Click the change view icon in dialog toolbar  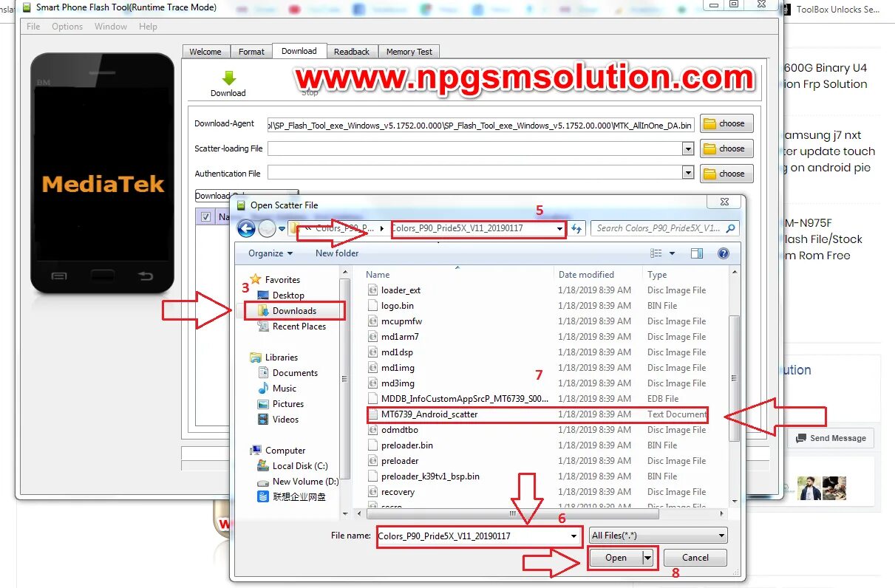[656, 253]
